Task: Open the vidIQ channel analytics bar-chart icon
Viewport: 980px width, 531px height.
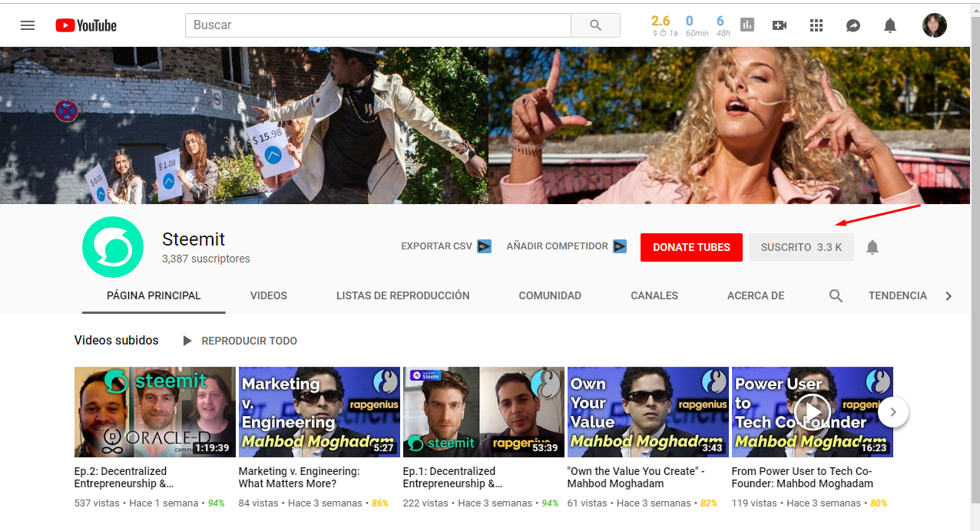Action: tap(747, 25)
